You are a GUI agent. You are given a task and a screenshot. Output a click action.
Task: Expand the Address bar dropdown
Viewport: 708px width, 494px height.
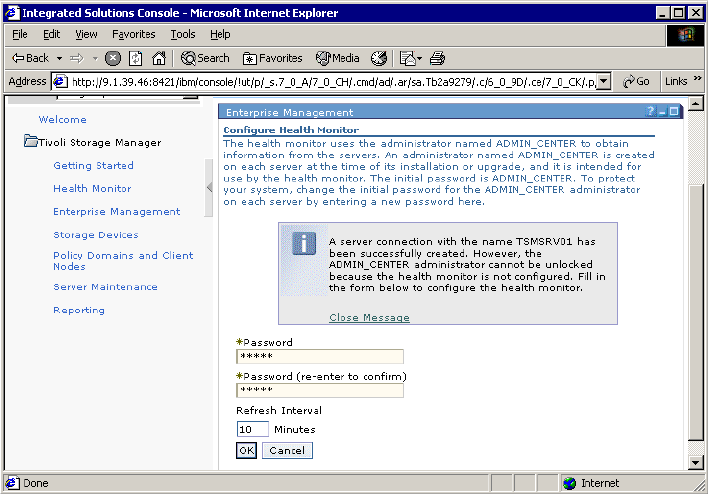[x=604, y=82]
